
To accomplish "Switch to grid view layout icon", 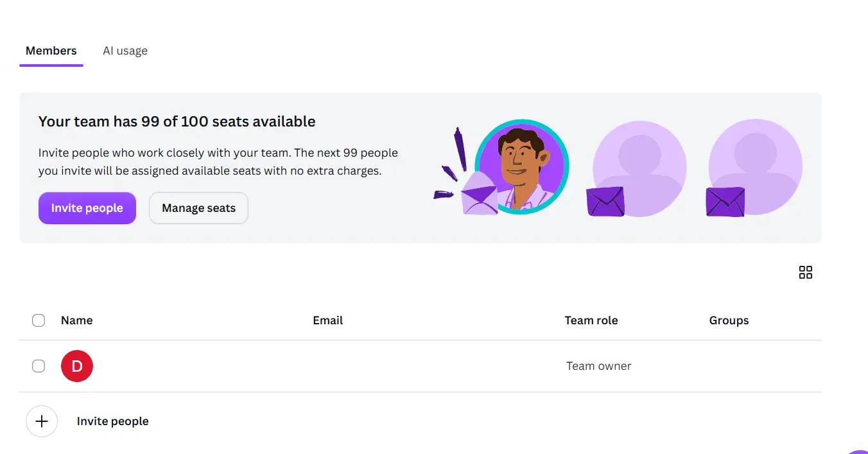I will point(805,272).
